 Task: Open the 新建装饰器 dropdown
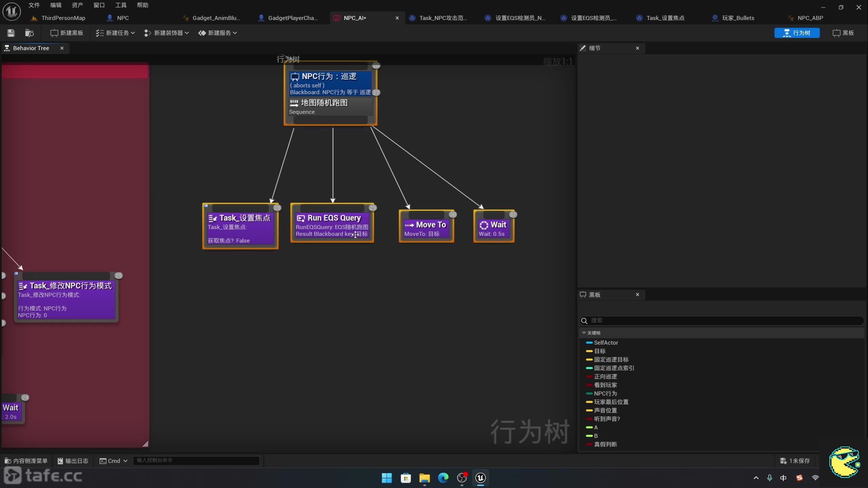click(x=166, y=33)
